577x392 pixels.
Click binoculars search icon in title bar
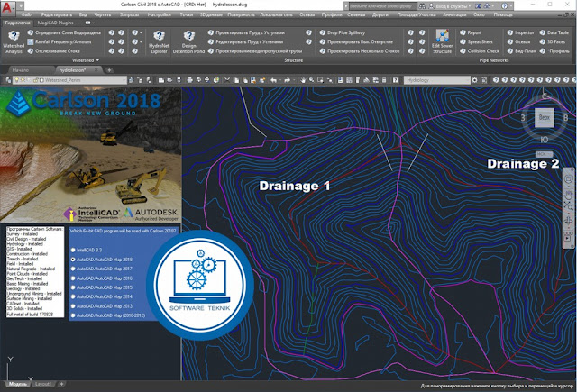[x=422, y=6]
